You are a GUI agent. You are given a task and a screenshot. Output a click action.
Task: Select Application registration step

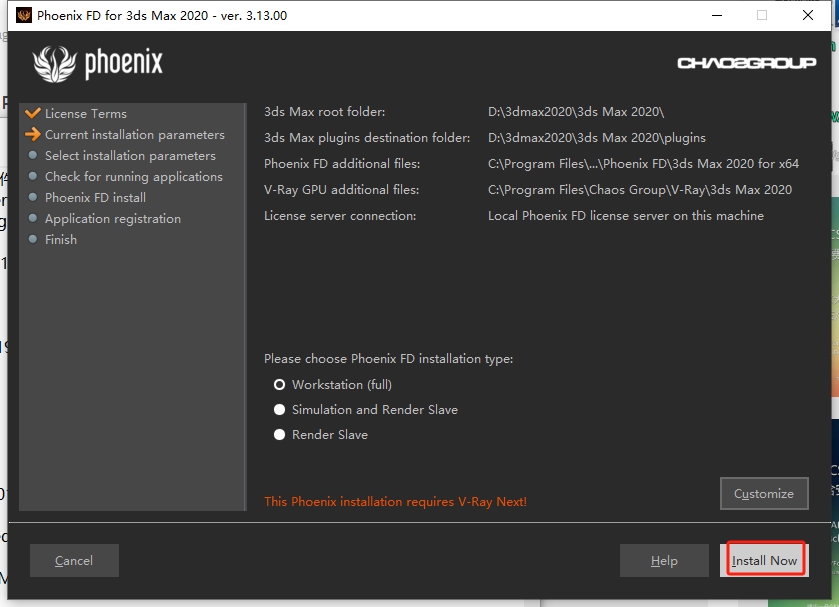coord(113,218)
